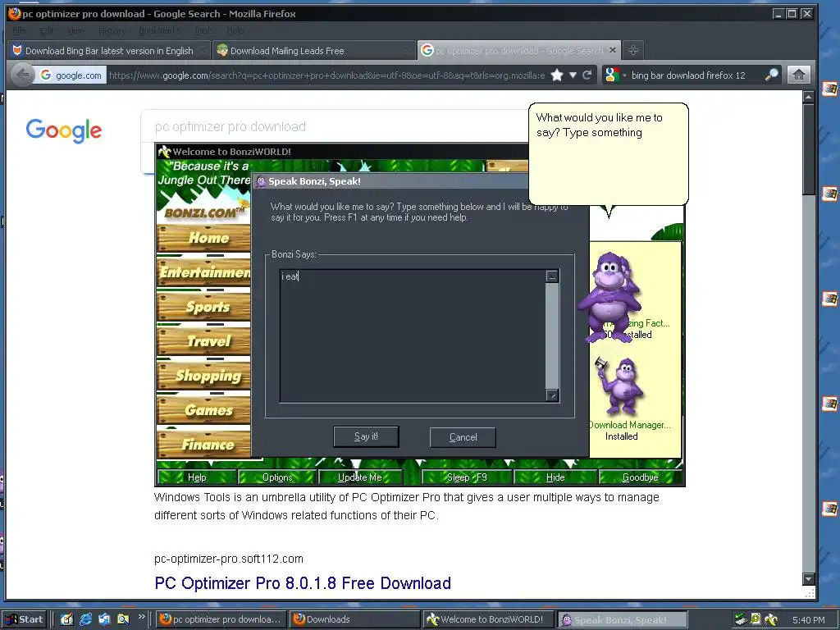Open a new tab with plus button
This screenshot has width=840, height=630.
pos(633,50)
